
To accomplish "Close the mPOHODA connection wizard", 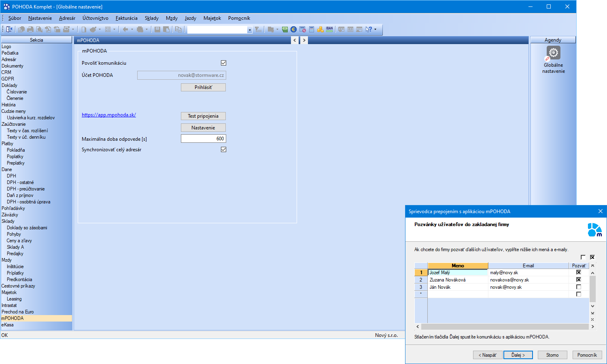I will point(601,211).
